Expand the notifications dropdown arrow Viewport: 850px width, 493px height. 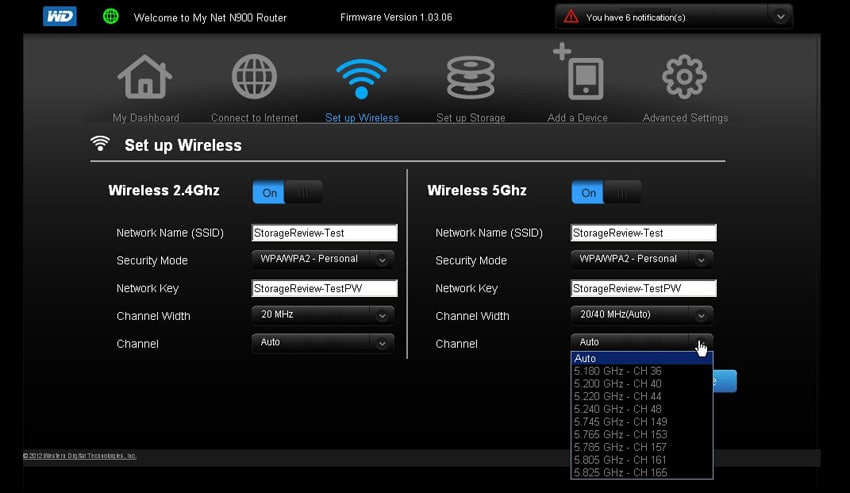(x=781, y=17)
